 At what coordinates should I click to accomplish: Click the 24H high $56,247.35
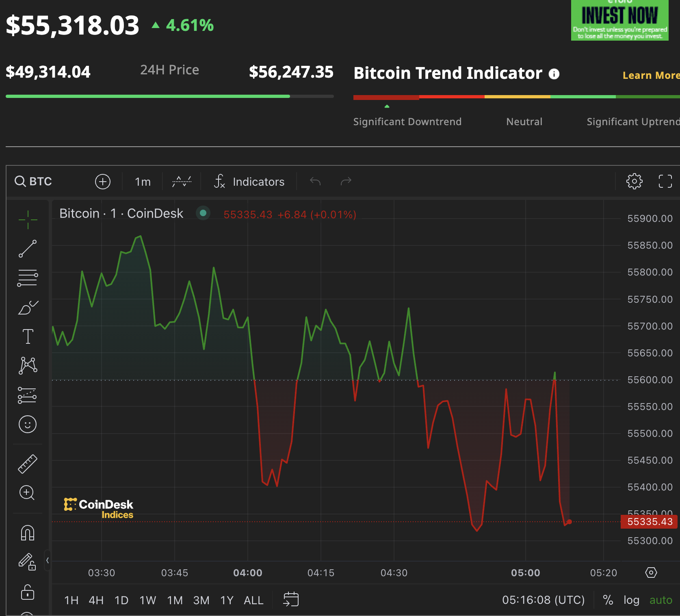click(291, 72)
